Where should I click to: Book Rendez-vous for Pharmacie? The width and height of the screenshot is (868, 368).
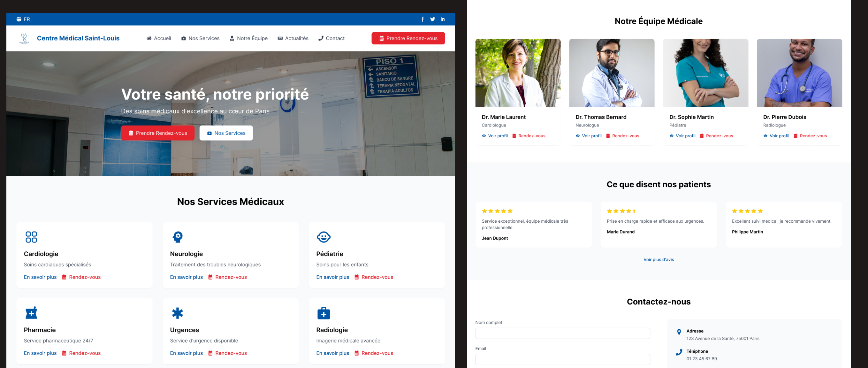pyautogui.click(x=81, y=353)
